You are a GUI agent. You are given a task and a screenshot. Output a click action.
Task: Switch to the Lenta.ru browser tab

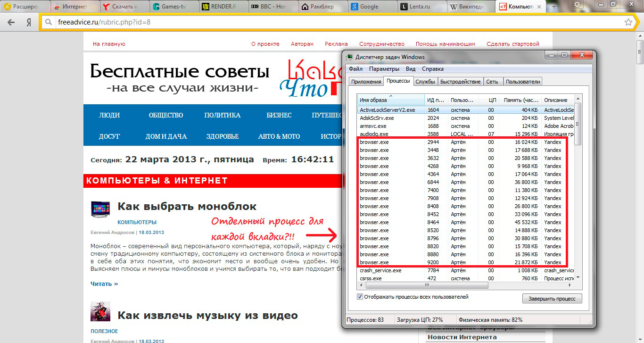point(421,7)
